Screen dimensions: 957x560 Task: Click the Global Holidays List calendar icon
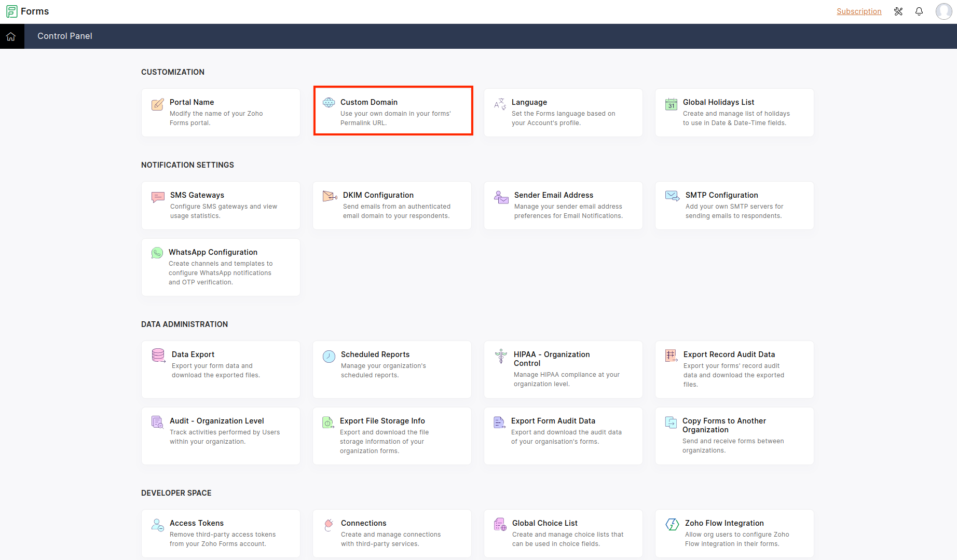coord(671,104)
